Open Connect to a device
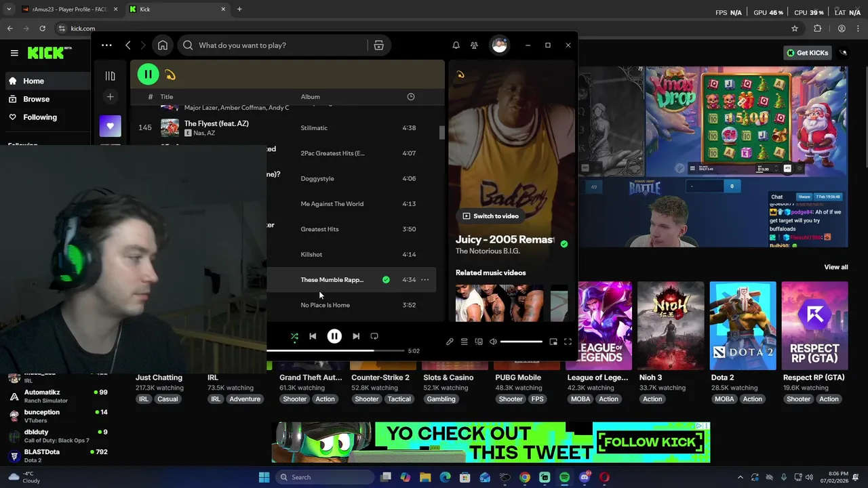The width and height of the screenshot is (868, 488). click(x=479, y=342)
